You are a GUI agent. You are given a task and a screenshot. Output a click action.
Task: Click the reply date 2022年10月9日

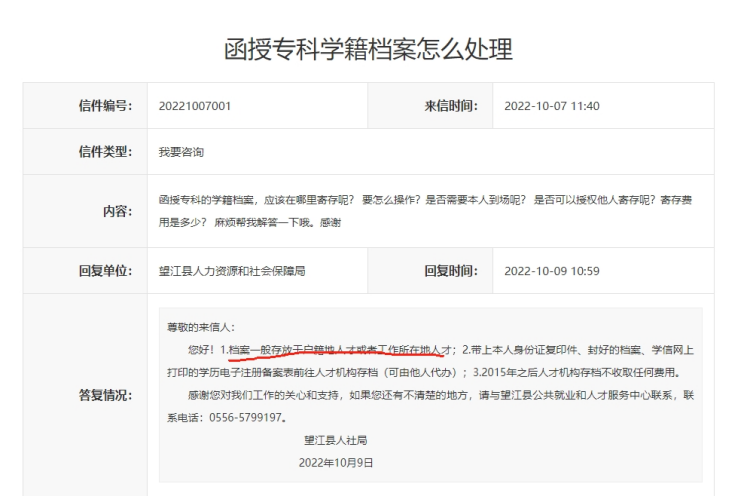click(x=336, y=463)
